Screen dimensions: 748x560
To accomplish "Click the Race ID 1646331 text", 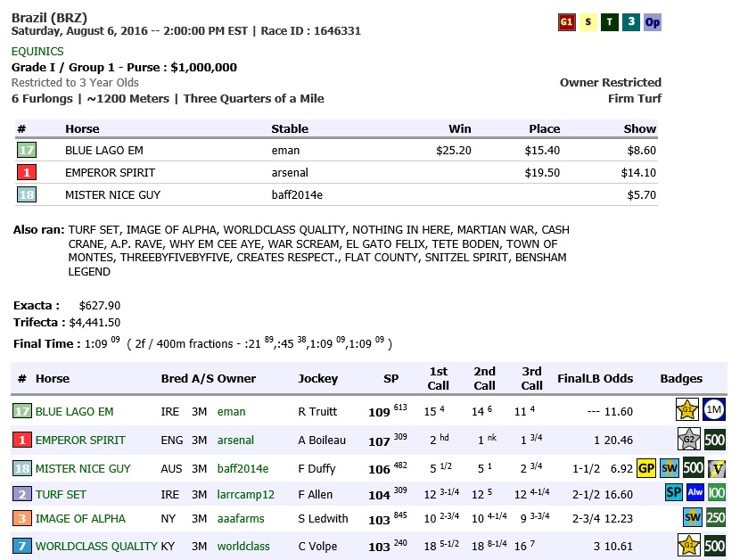I will (x=310, y=31).
